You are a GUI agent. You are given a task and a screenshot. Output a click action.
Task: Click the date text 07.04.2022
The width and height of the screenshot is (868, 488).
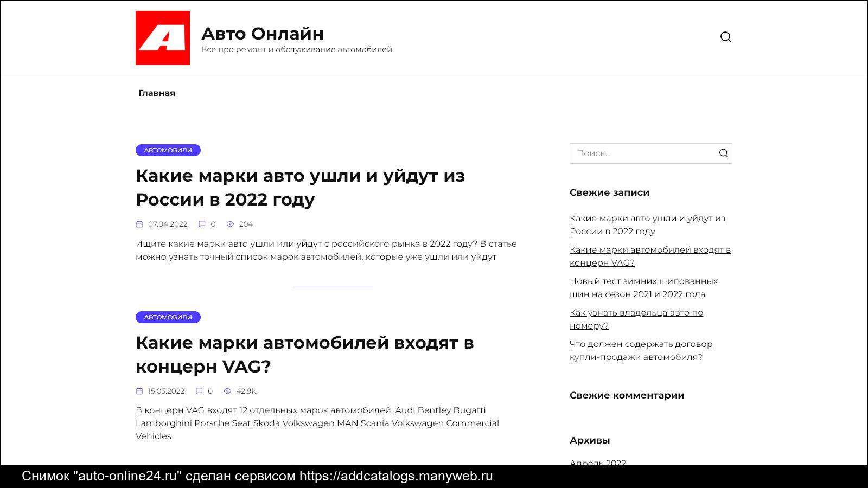click(168, 224)
